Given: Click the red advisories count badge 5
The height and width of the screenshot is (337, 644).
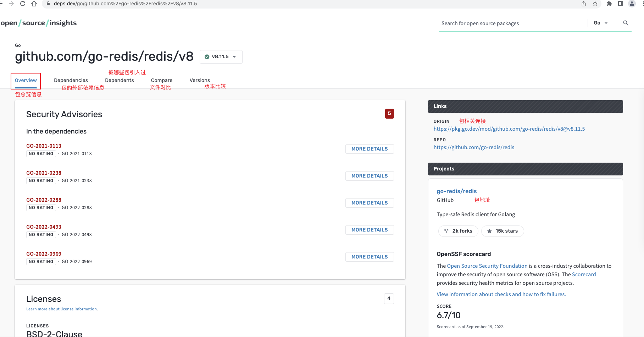Looking at the screenshot, I should pos(389,114).
